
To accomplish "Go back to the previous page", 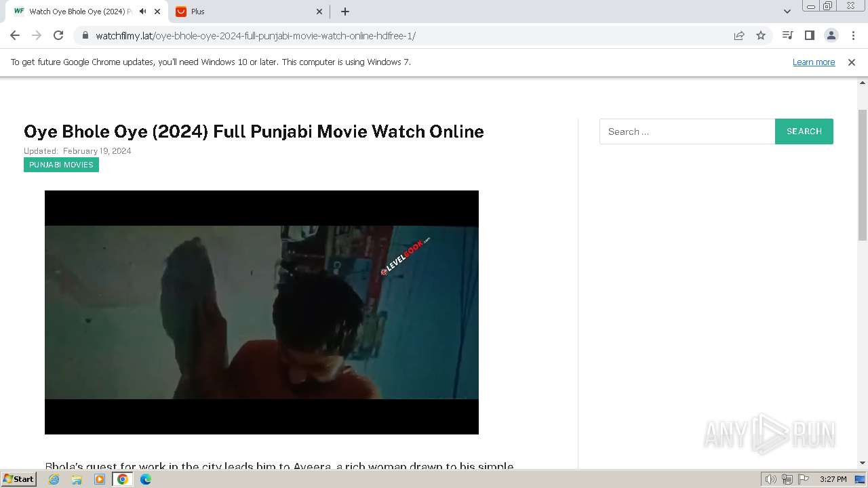I will pos(15,35).
